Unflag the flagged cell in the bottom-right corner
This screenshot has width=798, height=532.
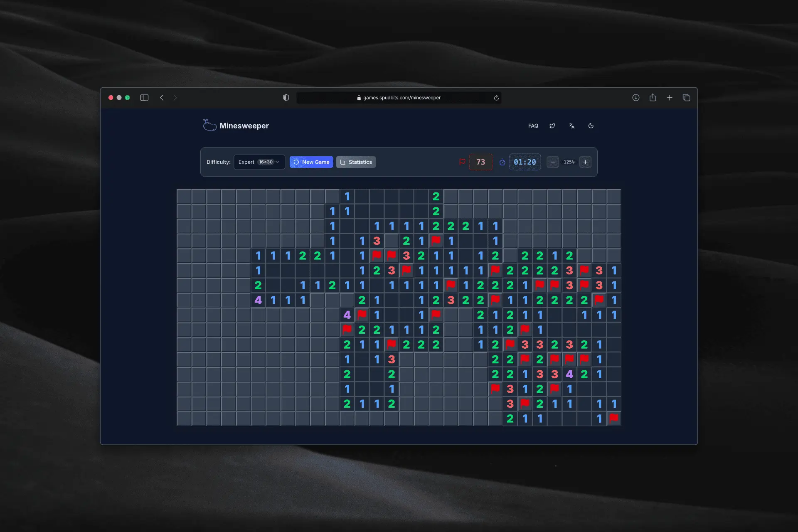(x=614, y=419)
